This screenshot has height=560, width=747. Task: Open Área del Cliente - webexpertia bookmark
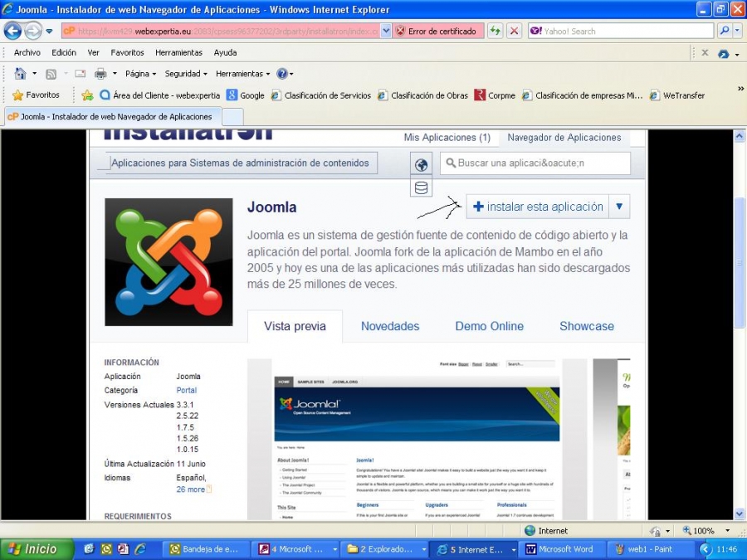coord(160,95)
